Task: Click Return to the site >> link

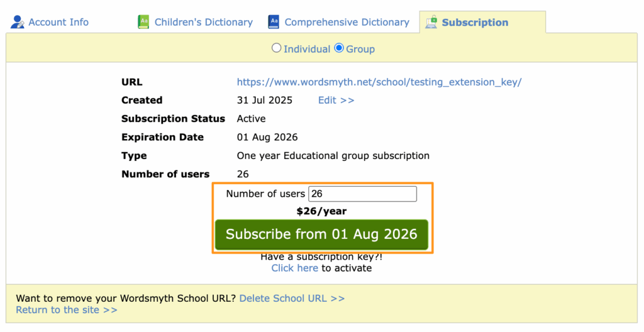Action: (67, 310)
